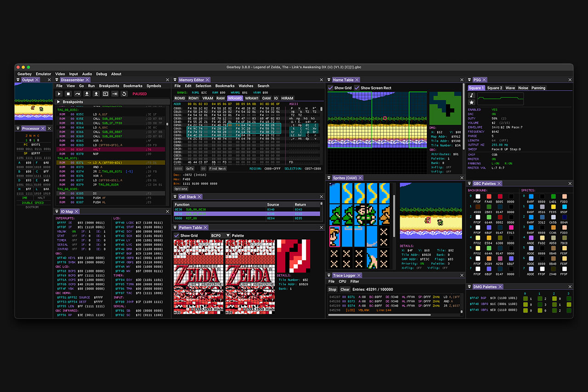
Task: Click the Step Into down-arrow icon
Action: pyautogui.click(x=87, y=94)
